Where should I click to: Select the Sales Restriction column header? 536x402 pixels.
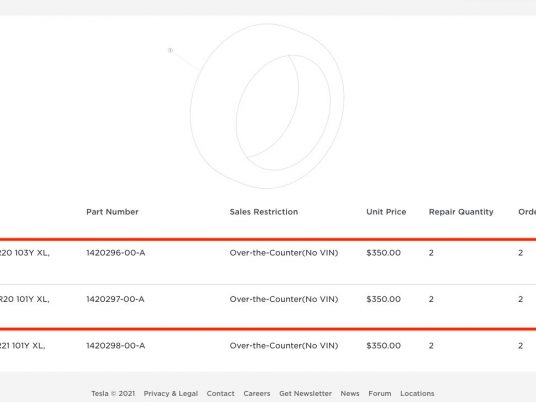pos(264,212)
